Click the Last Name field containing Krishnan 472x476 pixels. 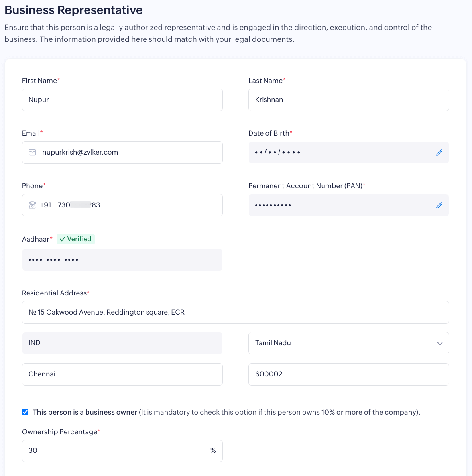[348, 100]
